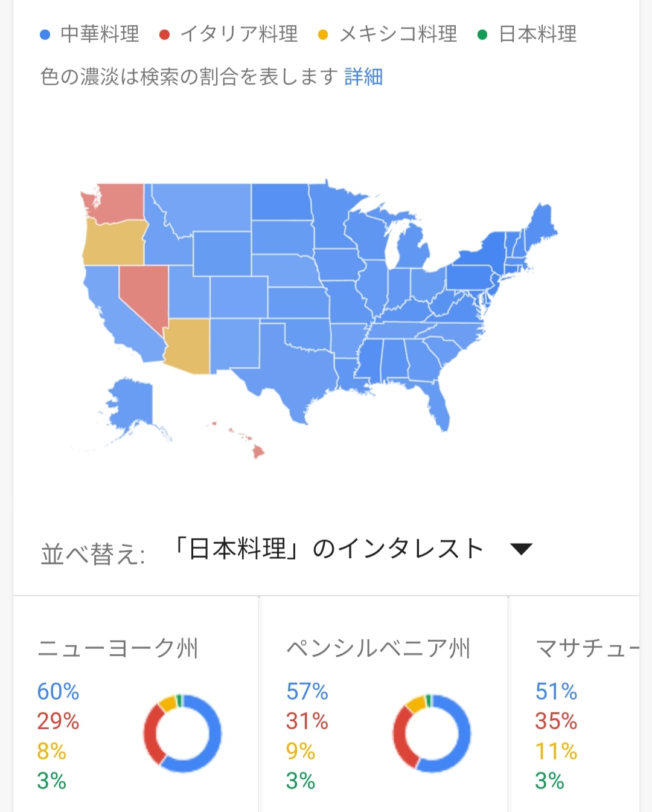Click the red イタリア料理 legend dot
This screenshot has width=652, height=812.
(164, 34)
